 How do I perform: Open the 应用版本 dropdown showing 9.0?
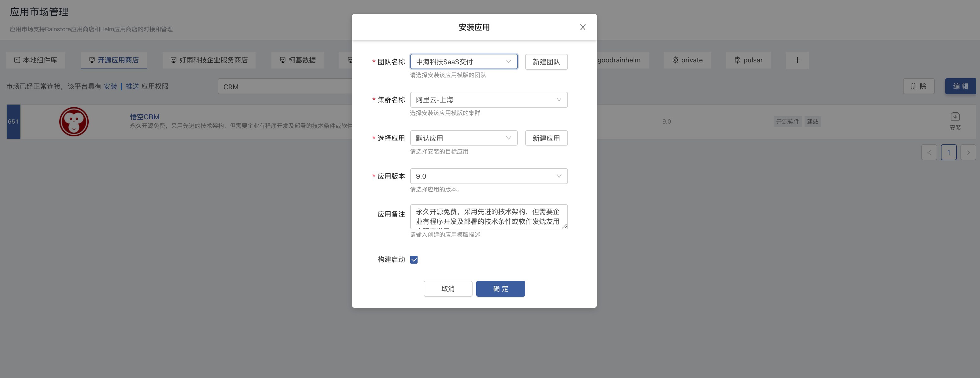click(x=488, y=176)
